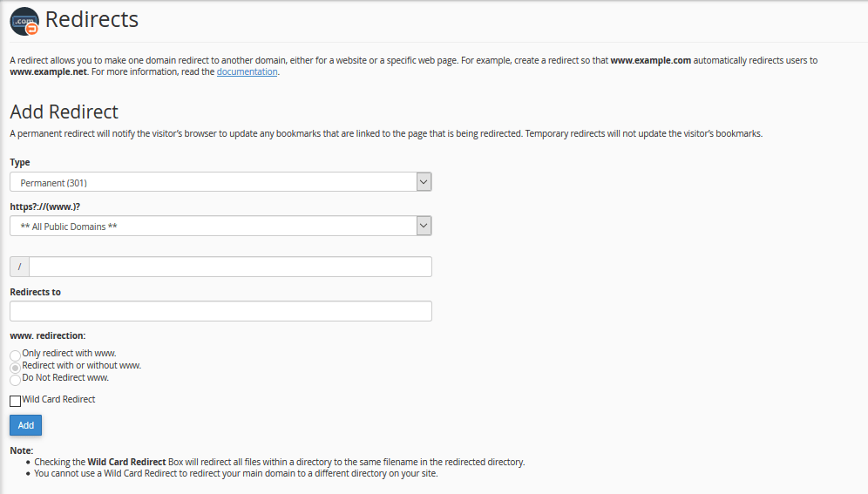Open the documentation link

point(247,72)
